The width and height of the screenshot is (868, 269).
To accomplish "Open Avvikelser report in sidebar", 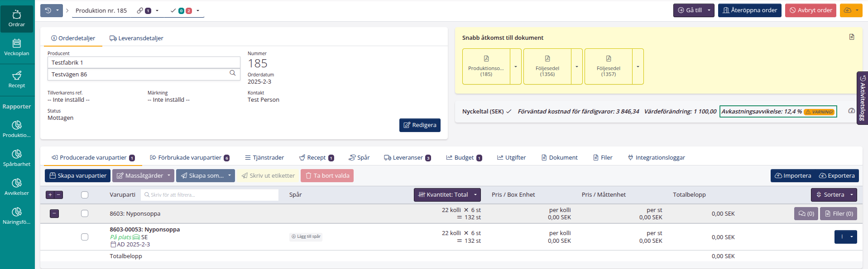I will click(17, 187).
